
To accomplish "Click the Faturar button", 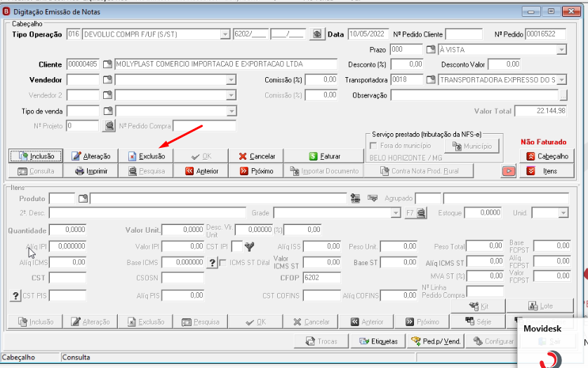I will pos(324,156).
